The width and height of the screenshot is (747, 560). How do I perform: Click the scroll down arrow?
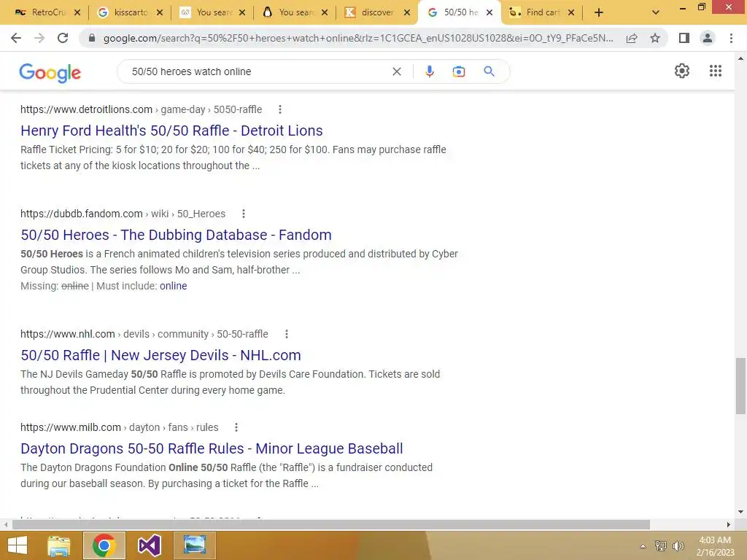pos(740,512)
